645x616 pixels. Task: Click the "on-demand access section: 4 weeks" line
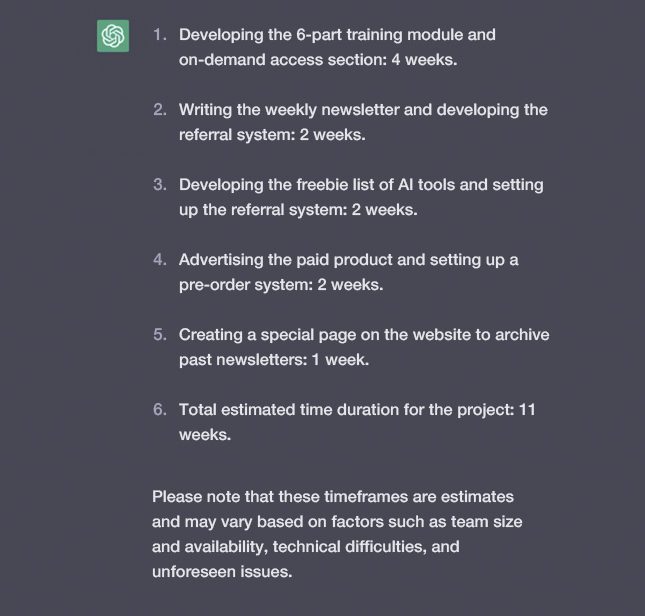(x=318, y=60)
